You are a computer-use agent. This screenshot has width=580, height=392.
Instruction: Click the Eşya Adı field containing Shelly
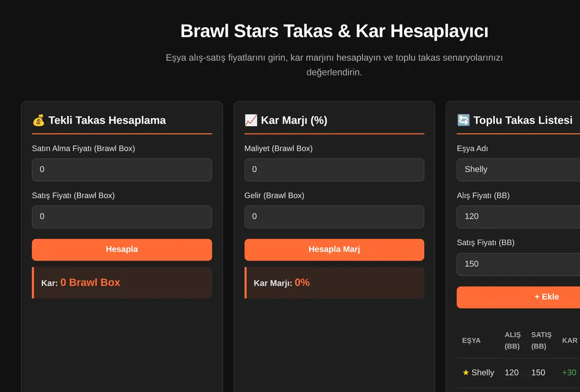click(518, 170)
